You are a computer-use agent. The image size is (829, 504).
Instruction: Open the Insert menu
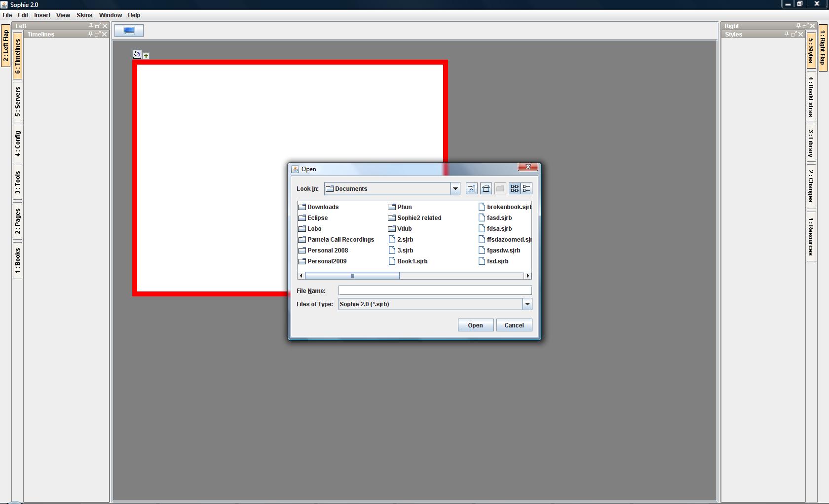(42, 15)
